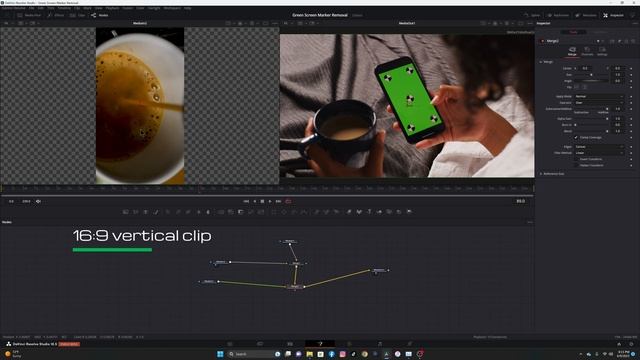Click the Size slider in Inspector
The image size is (640, 360).
point(591,75)
